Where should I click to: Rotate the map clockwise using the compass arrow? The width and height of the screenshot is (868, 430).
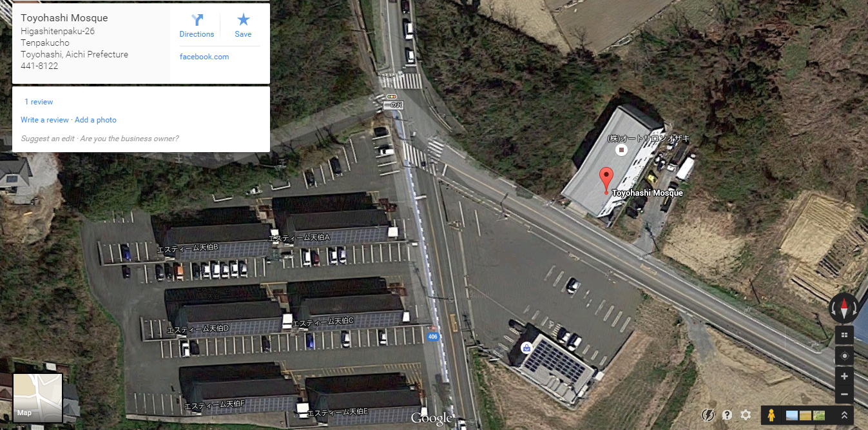click(x=856, y=308)
